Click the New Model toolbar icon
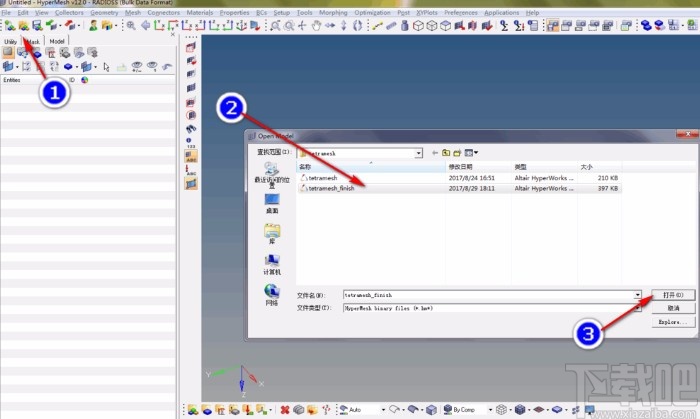 [9, 25]
